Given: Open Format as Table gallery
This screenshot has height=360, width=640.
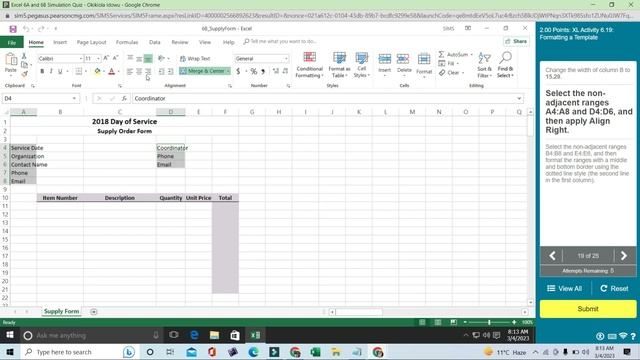Looking at the screenshot, I should (x=339, y=65).
